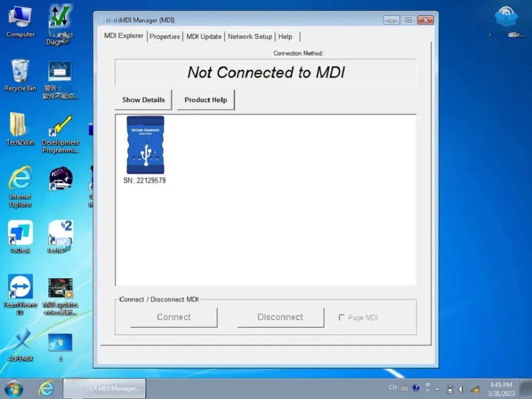Click the help question mark tray icon

point(416,387)
